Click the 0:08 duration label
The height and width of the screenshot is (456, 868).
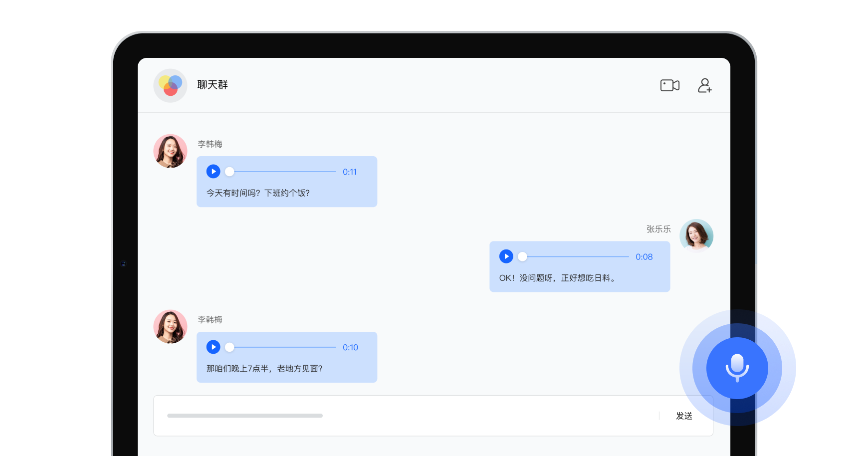click(x=644, y=257)
